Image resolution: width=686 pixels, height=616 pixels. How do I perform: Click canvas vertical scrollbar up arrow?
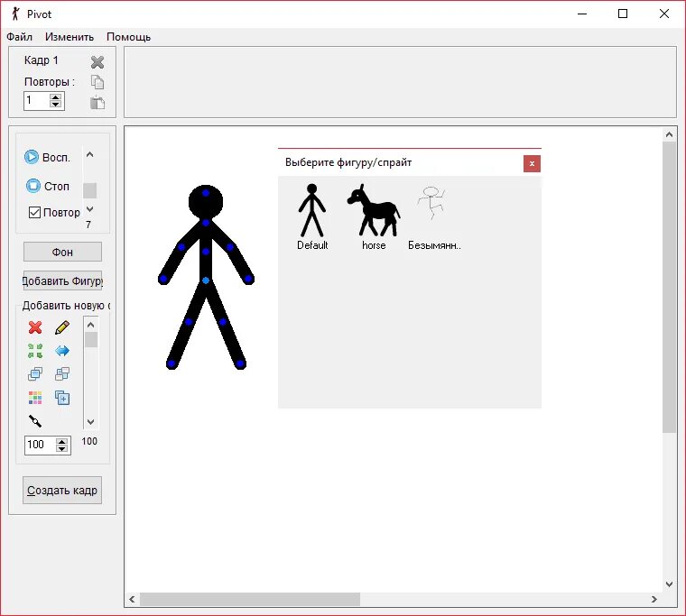coord(669,134)
